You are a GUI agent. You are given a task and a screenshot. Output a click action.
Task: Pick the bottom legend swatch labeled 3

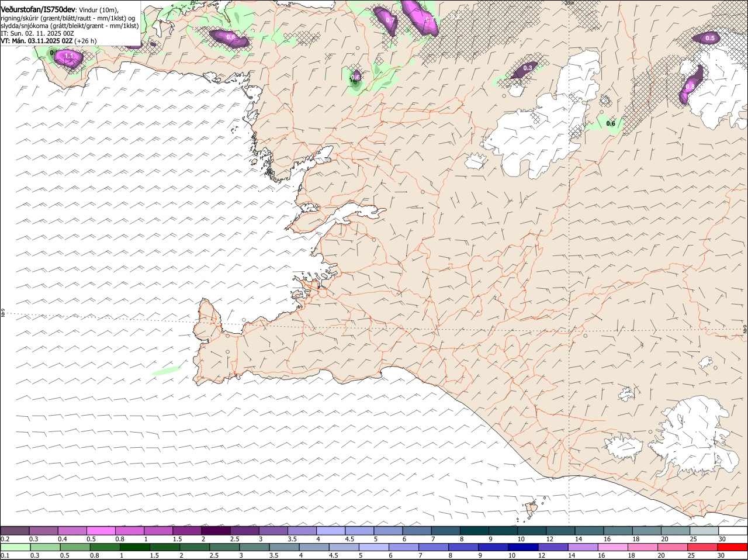point(254,547)
